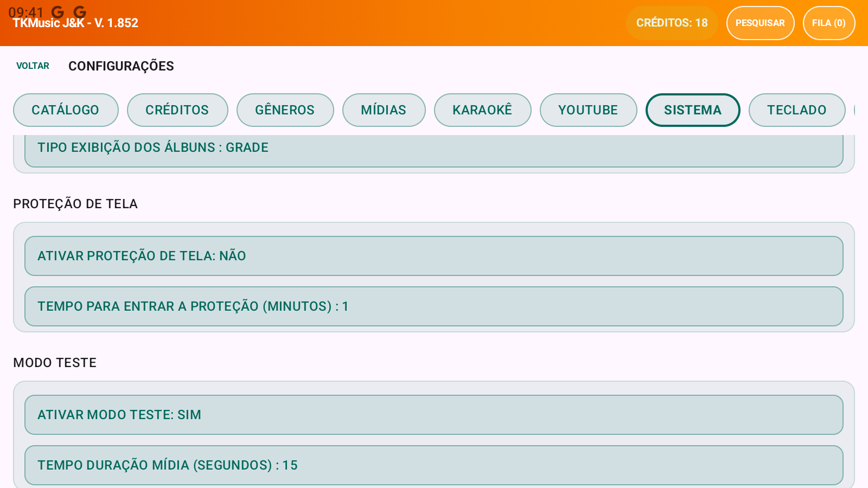Open the KARAOKÊ settings tab
Screen dimensions: 868x488
[x=482, y=110]
